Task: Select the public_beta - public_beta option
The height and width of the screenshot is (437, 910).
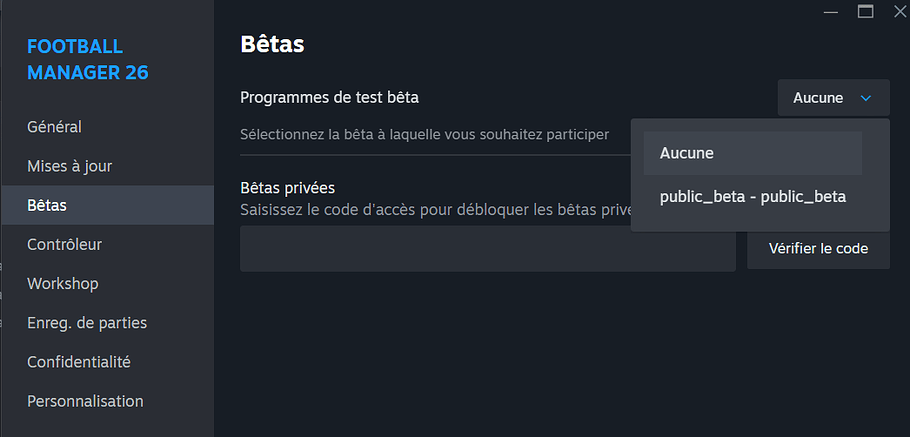Action: coord(752,197)
